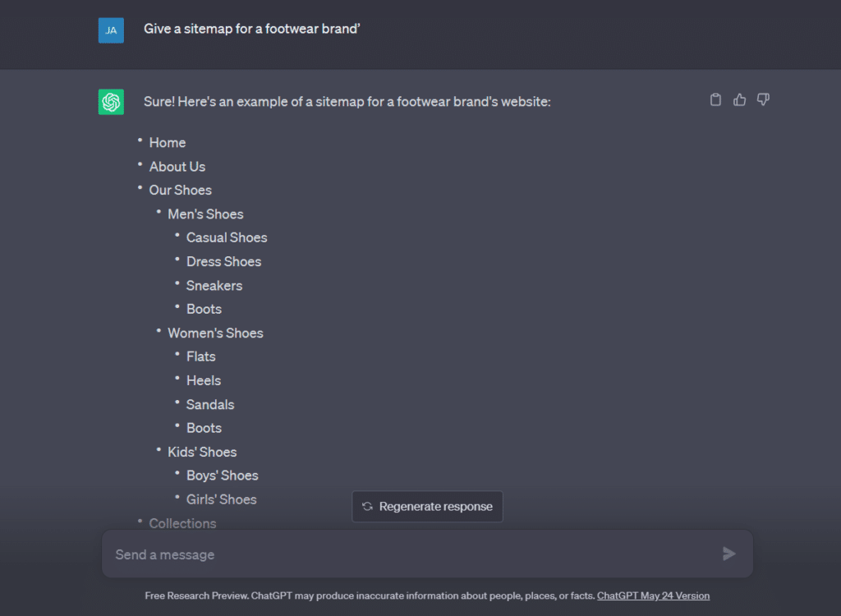This screenshot has height=616, width=841.
Task: Click the blue JA user avatar
Action: (111, 30)
